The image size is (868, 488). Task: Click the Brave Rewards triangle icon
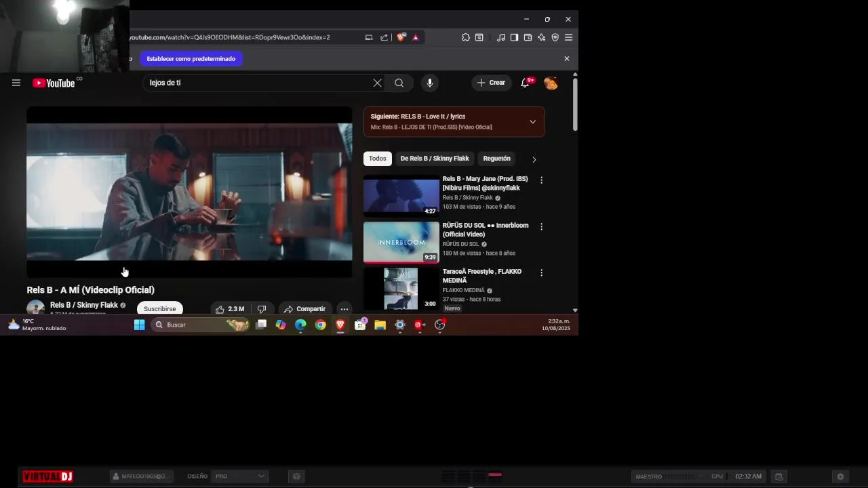pos(416,37)
